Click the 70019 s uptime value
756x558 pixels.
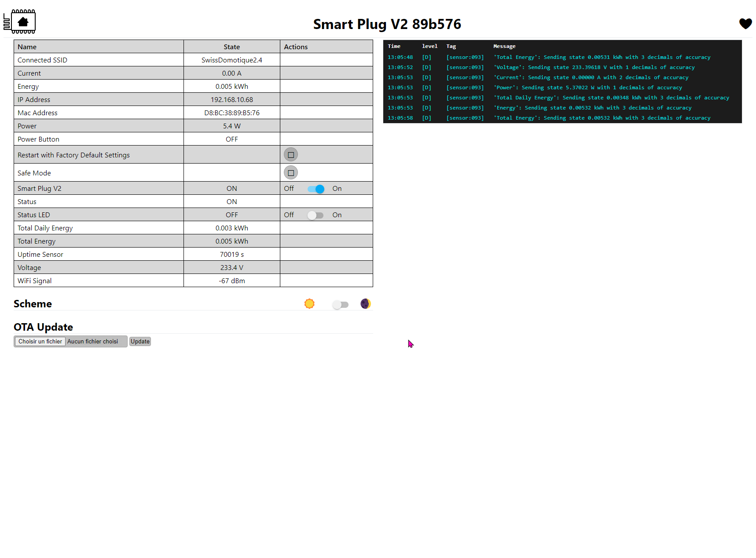pyautogui.click(x=232, y=255)
